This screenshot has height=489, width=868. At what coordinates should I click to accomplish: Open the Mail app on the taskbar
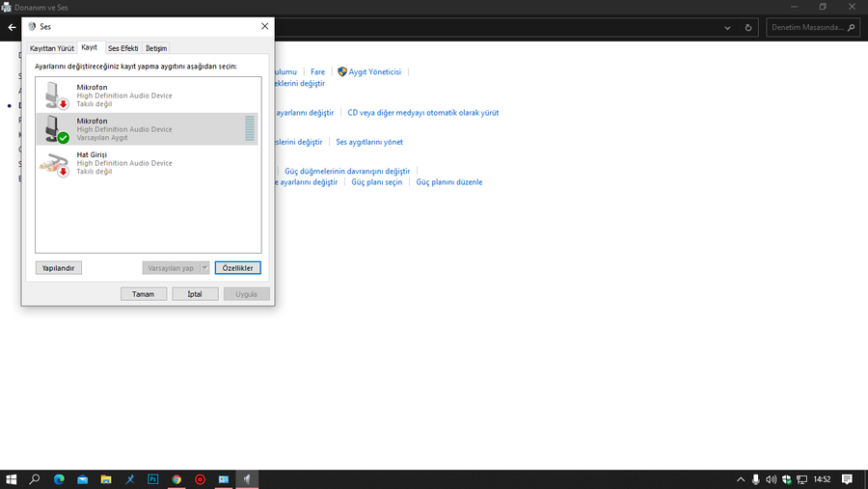click(x=83, y=479)
